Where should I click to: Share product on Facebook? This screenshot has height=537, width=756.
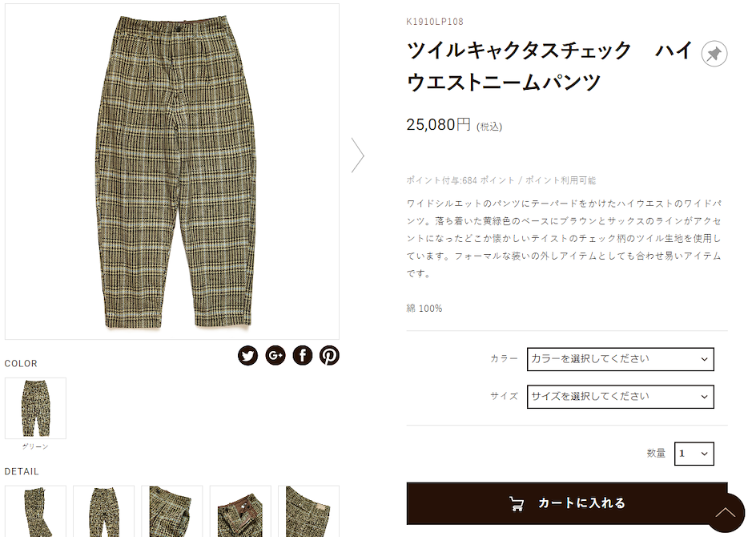click(x=303, y=356)
